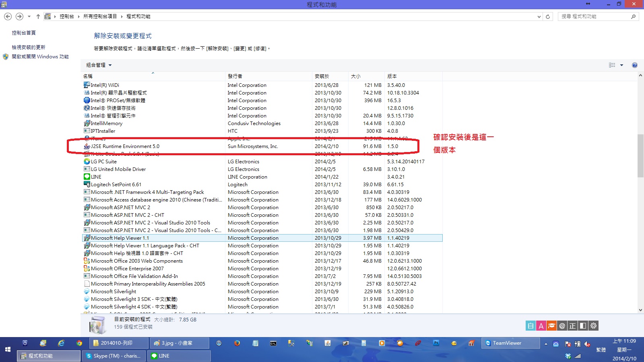
Task: Open Google Chrome from the taskbar
Action: coord(79,343)
